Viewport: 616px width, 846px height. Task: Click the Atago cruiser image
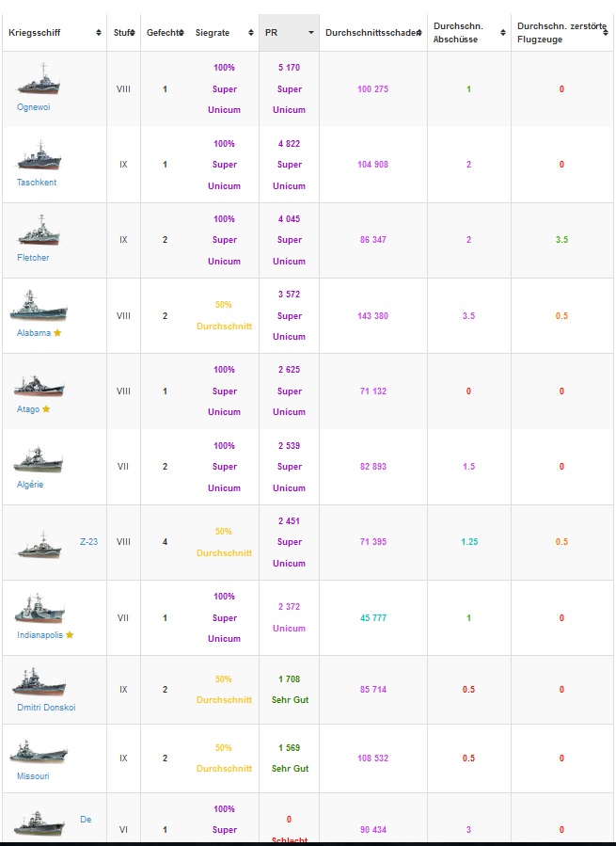click(39, 385)
